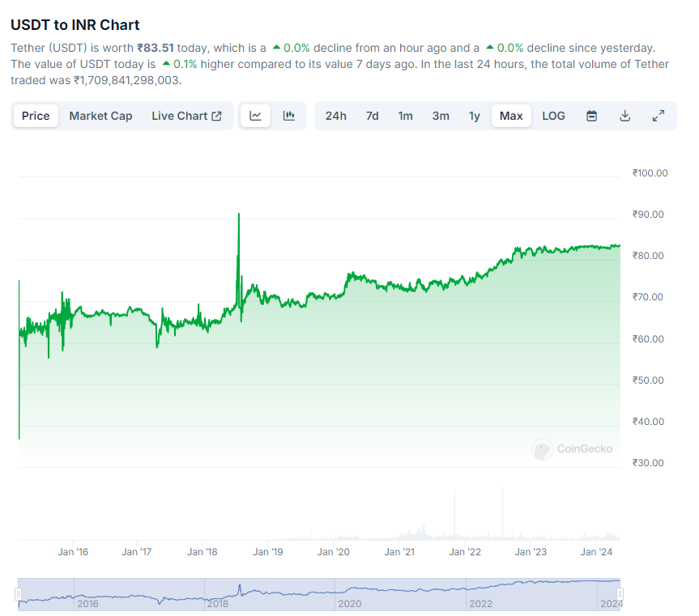Click the USDT to INR Chart heading
This screenshot has height=616, width=699.
[x=75, y=25]
